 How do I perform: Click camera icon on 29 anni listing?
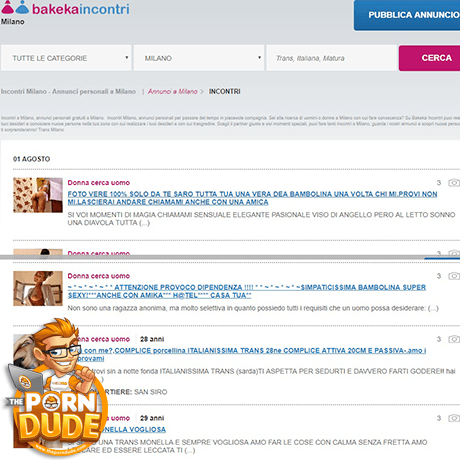click(x=454, y=418)
